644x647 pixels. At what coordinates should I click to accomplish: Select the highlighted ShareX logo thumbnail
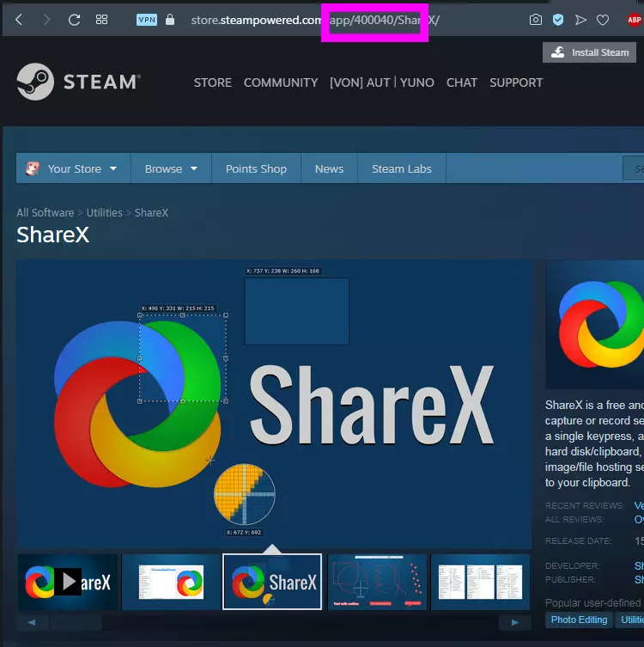tap(272, 582)
